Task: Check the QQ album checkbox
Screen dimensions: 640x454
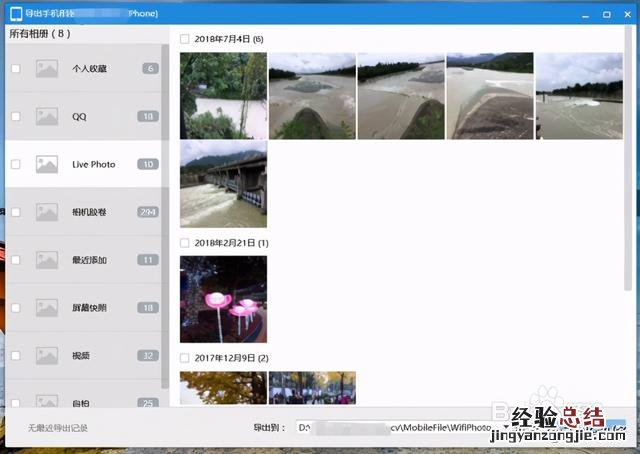Action: click(x=15, y=117)
